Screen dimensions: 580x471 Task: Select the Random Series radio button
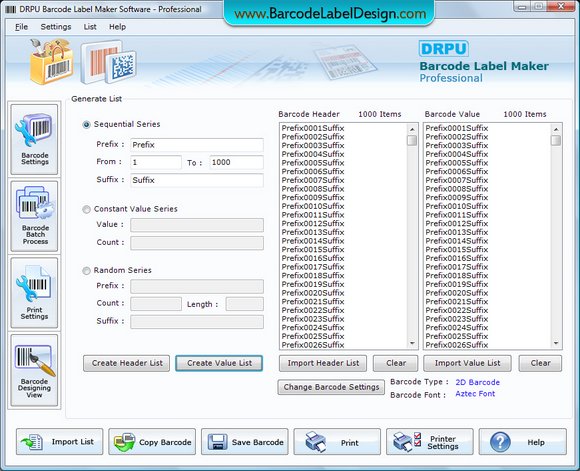coord(86,271)
